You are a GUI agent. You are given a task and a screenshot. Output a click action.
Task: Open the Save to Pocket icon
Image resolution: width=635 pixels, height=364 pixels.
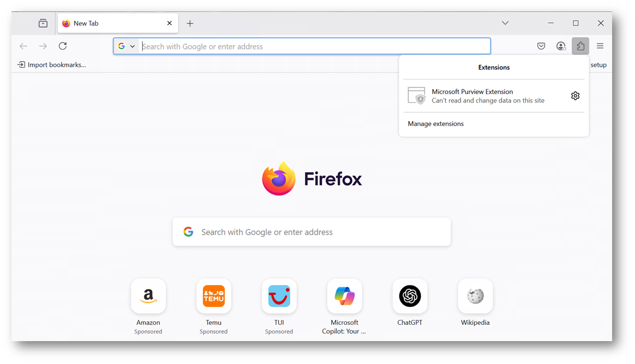pos(541,46)
